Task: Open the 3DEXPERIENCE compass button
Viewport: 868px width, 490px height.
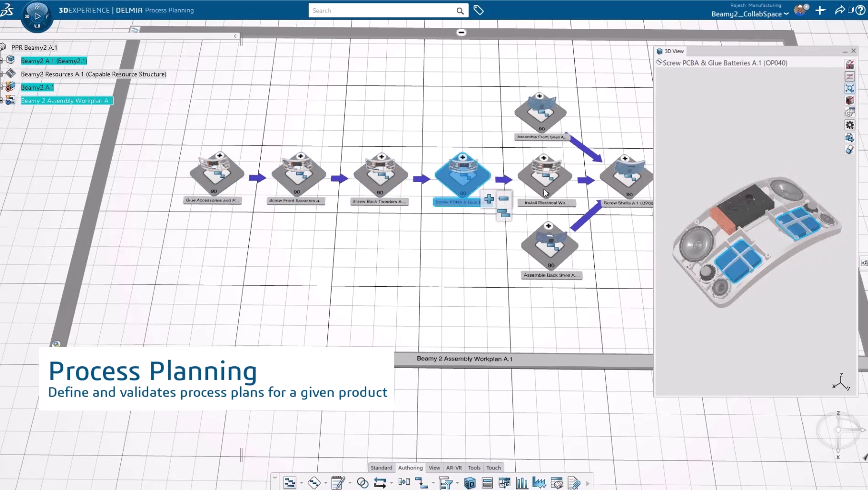Action: 37,16
